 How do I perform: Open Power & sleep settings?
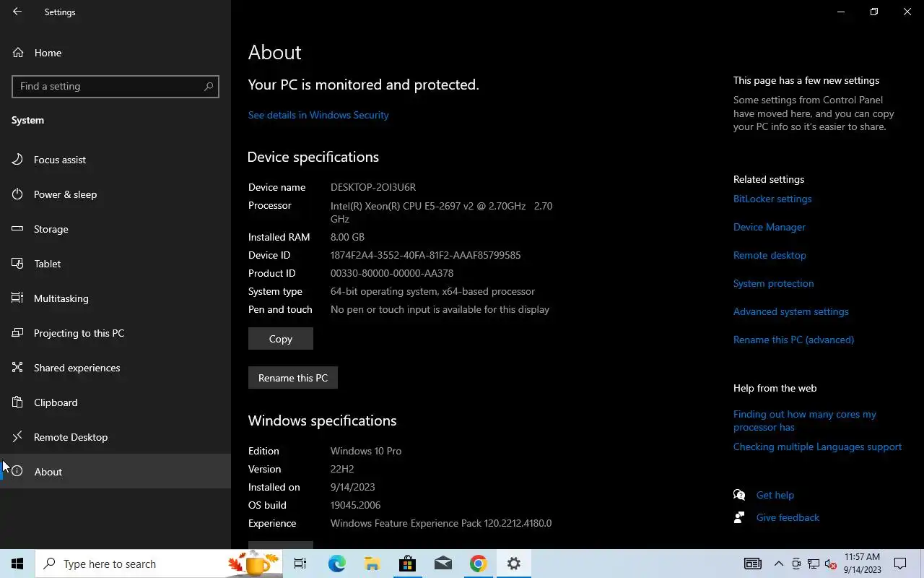point(115,194)
